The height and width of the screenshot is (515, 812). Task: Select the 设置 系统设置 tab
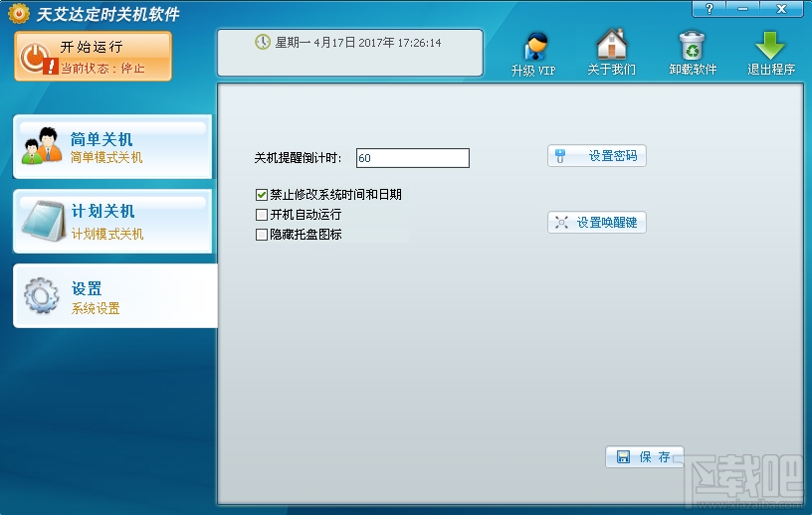115,295
